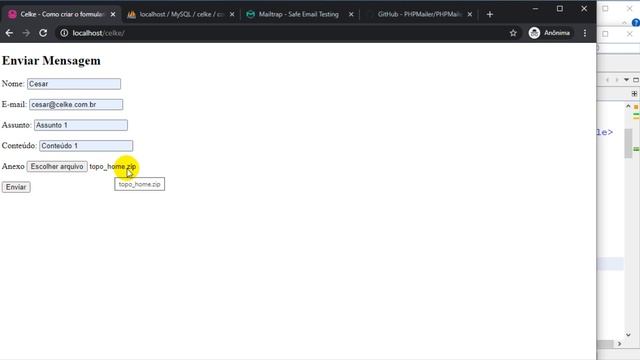Click the Assunto field with Assunto 1
This screenshot has height=360, width=640.
pos(81,125)
